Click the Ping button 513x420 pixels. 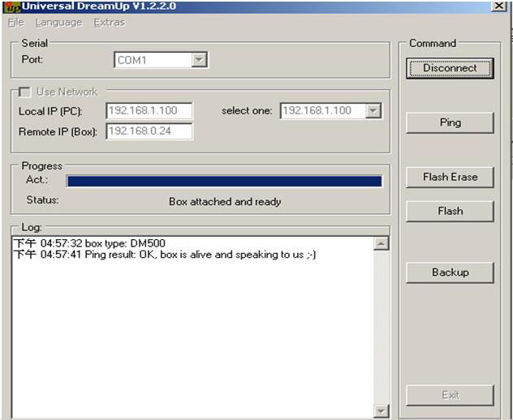click(450, 122)
